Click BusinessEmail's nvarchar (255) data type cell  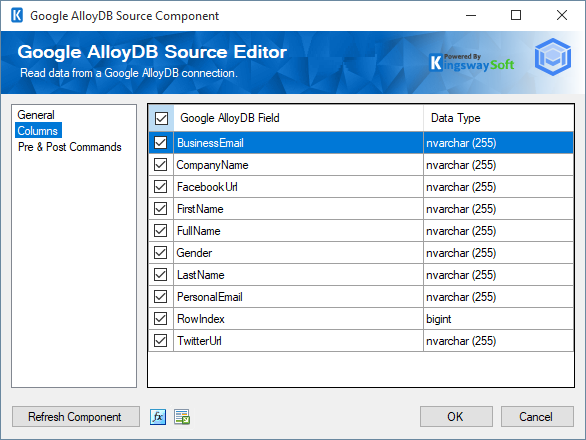point(499,142)
